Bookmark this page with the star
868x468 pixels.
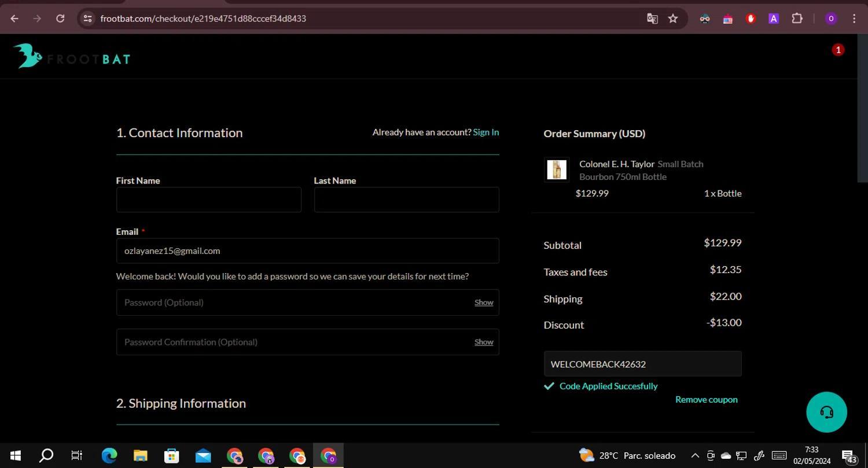coord(673,19)
